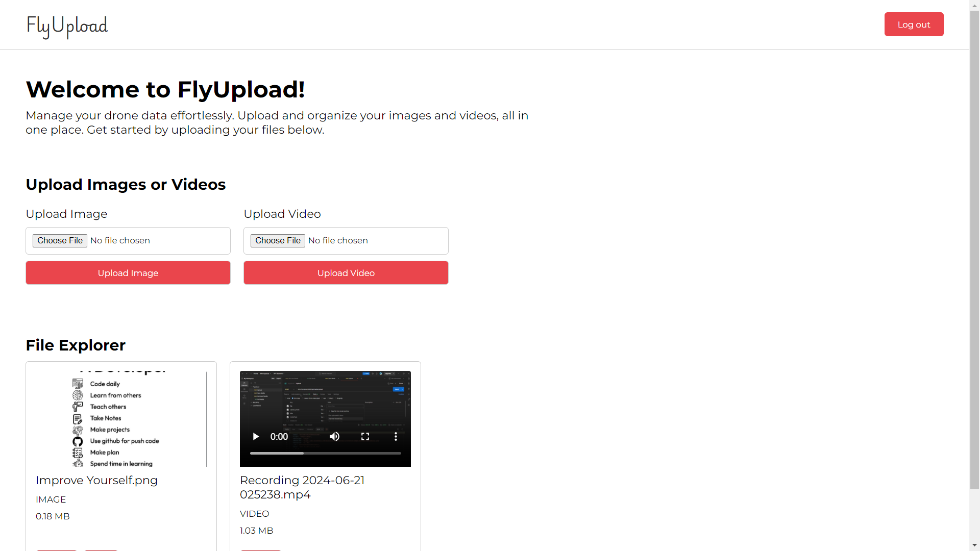Click video input's 'No file chosen' field
This screenshot has height=551, width=980.
tap(338, 241)
